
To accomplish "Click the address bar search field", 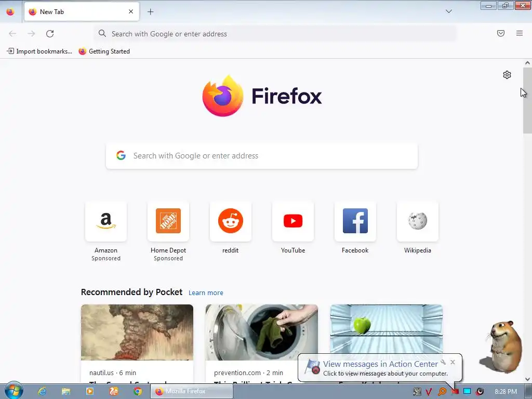I will click(x=275, y=34).
